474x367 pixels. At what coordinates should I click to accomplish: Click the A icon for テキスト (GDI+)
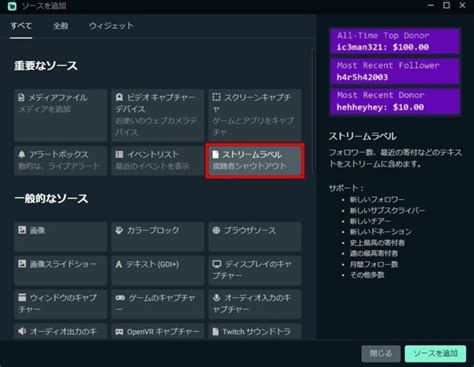pos(119,264)
